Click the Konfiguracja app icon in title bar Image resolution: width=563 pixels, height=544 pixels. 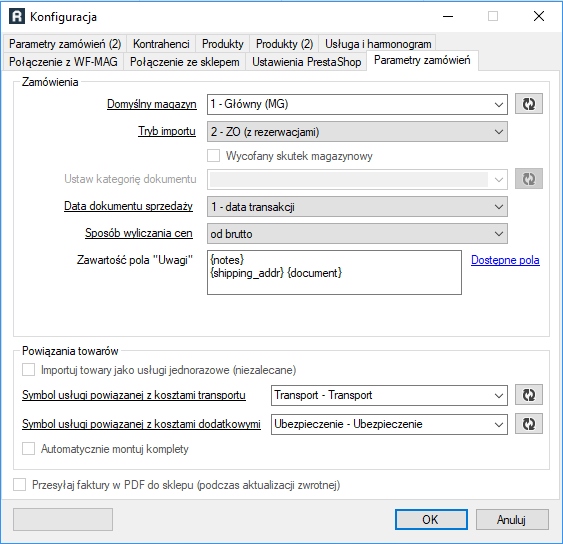[x=17, y=17]
